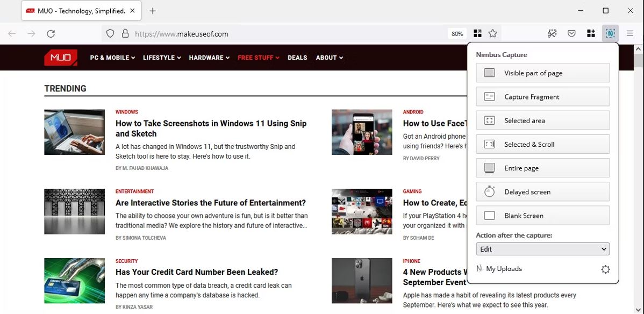Click the iPhone article thumbnail

coord(362,281)
